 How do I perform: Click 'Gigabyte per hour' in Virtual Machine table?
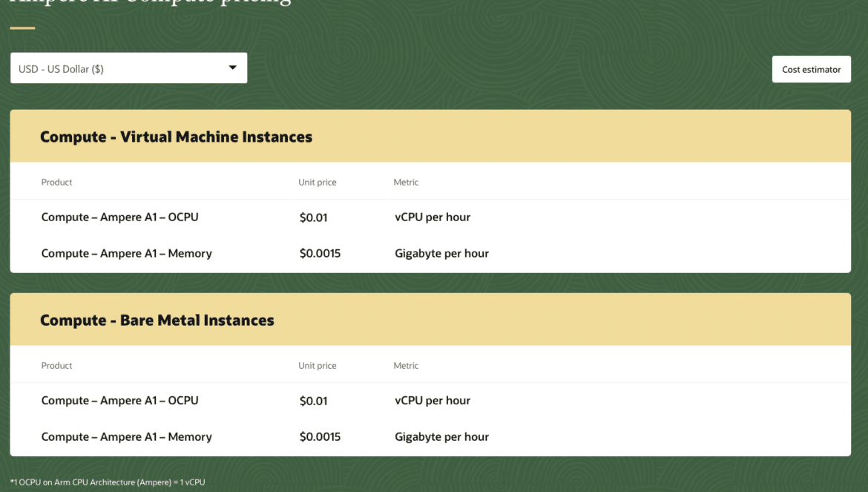point(441,254)
